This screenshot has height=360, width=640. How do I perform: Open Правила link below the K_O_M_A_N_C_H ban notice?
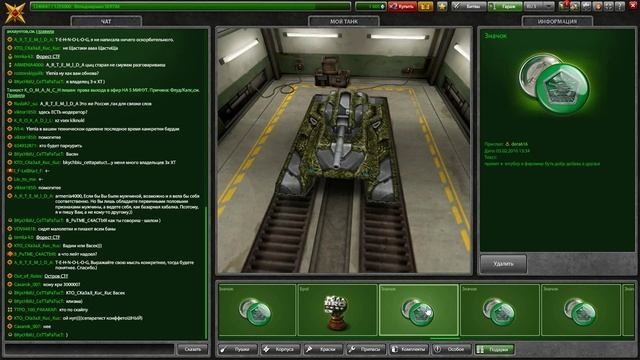tap(16, 96)
